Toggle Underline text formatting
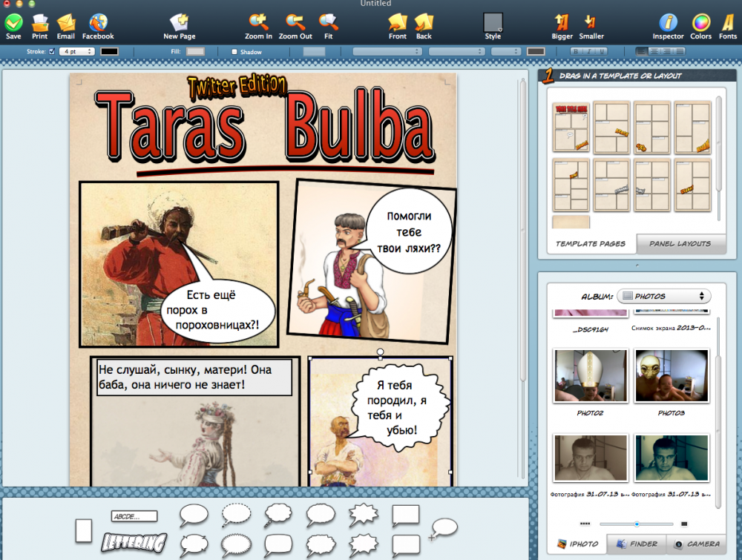 [602, 52]
